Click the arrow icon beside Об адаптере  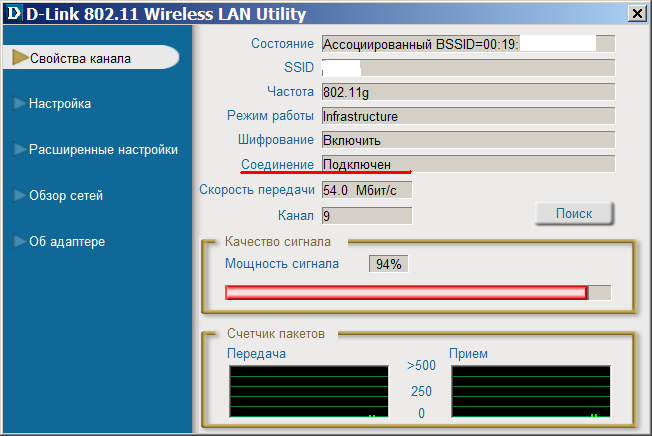(20, 241)
